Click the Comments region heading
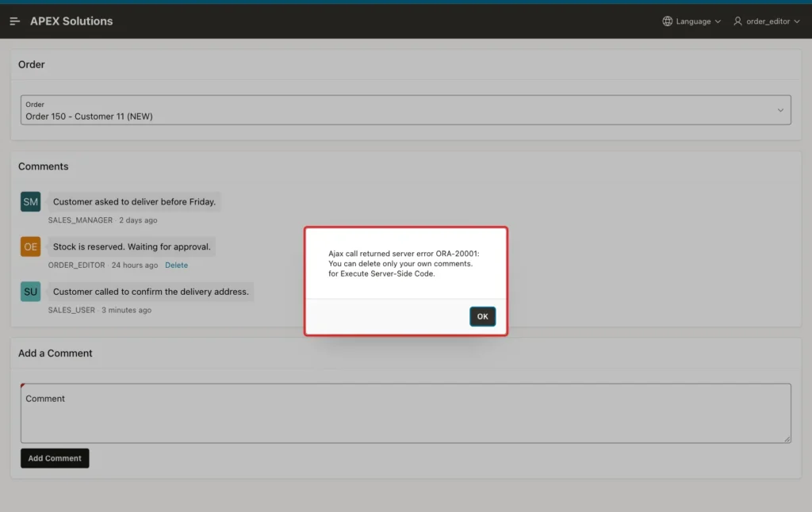 (44, 166)
